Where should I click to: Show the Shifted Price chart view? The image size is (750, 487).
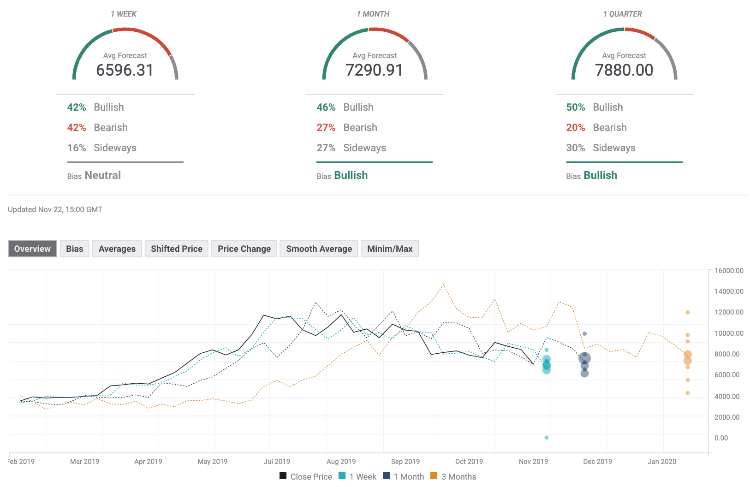177,249
